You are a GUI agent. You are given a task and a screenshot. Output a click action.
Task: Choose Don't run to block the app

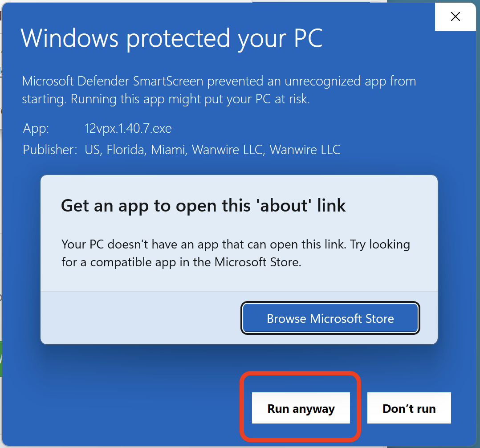click(409, 408)
